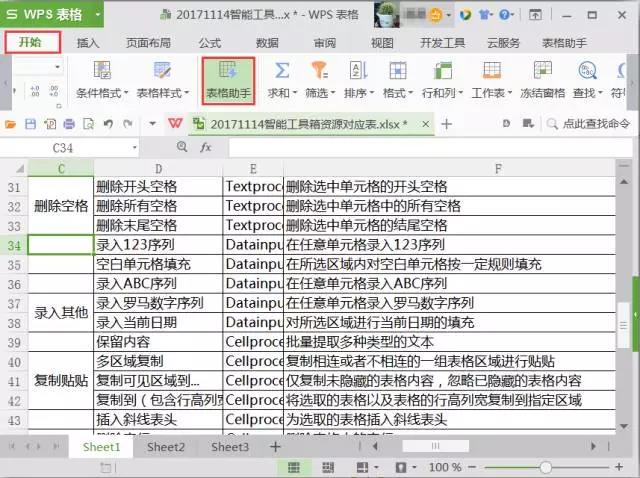Click the fx insert function icon
The width and height of the screenshot is (640, 478).
206,147
